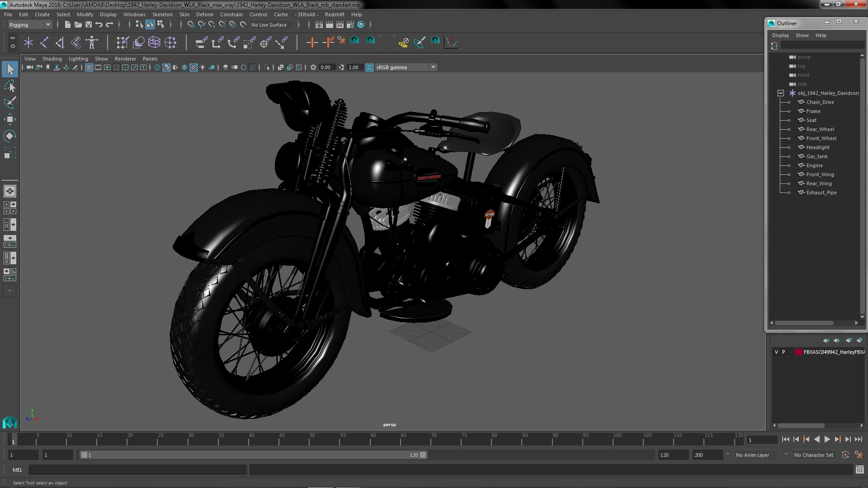Viewport: 868px width, 488px height.
Task: Toggle the Film Gate viewport button
Action: tap(98, 67)
